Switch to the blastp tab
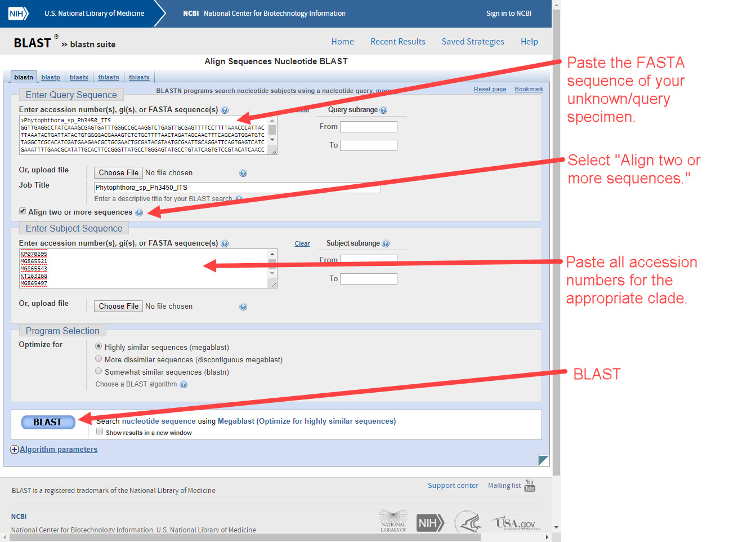Image resolution: width=756 pixels, height=542 pixels. coord(51,77)
